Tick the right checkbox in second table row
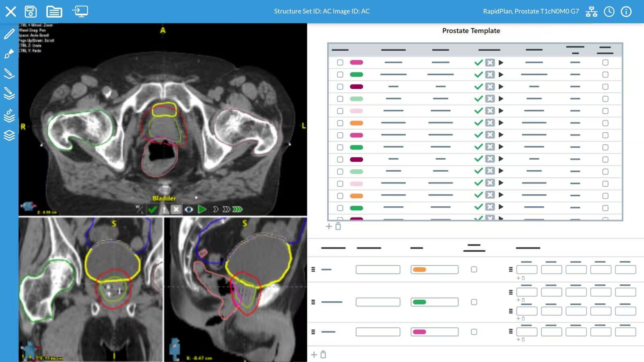Screen dimensions: 644x362 [x=605, y=74]
